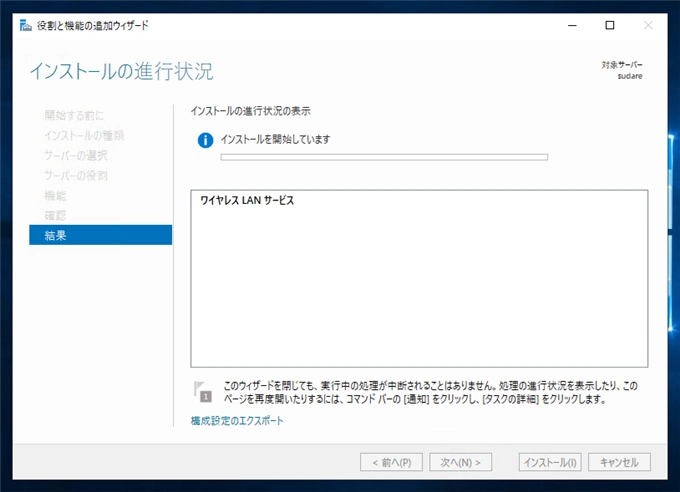Image resolution: width=680 pixels, height=492 pixels.
Task: Select the サーバーの選択 step
Action: [75, 155]
